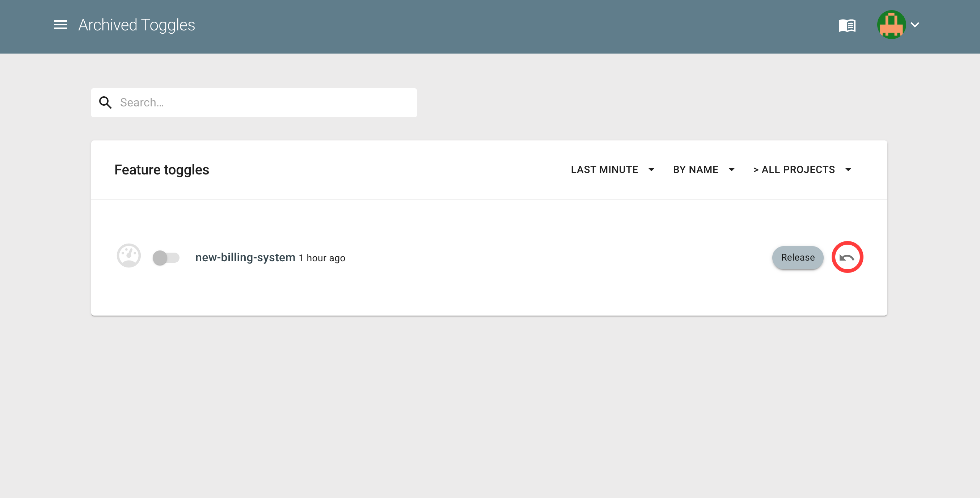The width and height of the screenshot is (980, 498).
Task: Open the LAST MINUTE metrics dropdown
Action: tap(612, 170)
